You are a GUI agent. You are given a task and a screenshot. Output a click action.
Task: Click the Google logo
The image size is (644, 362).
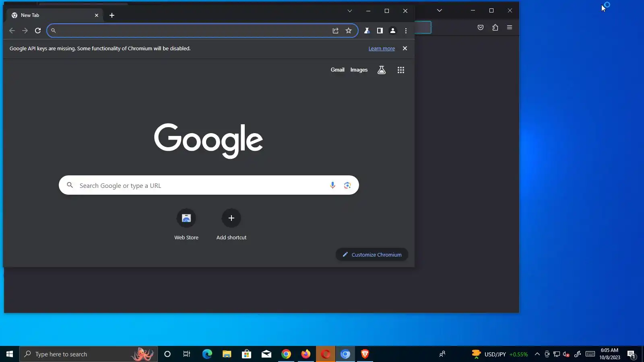[208, 140]
